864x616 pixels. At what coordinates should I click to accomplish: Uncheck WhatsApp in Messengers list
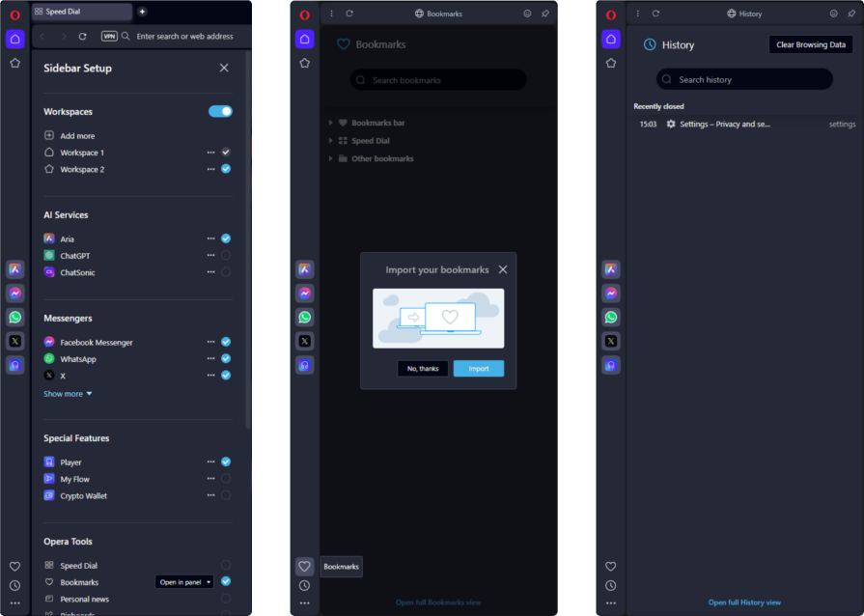[226, 359]
